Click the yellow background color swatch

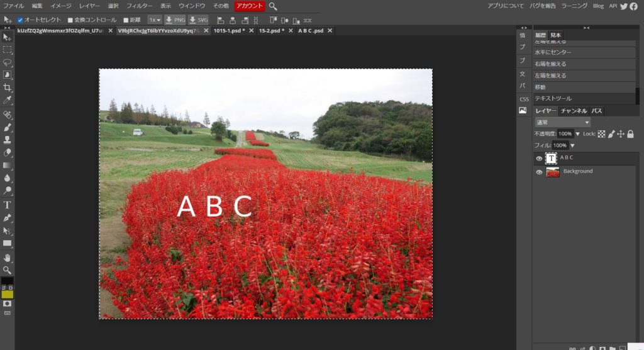(7, 294)
